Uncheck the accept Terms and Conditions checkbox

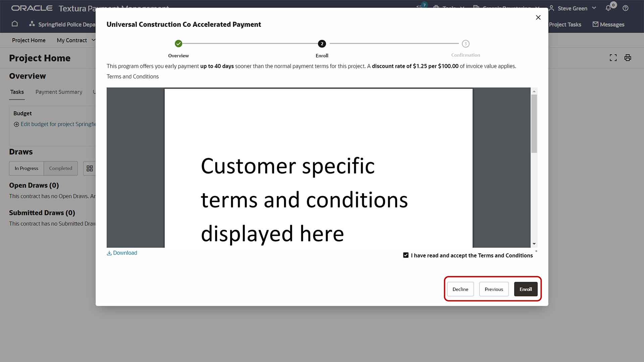[x=406, y=255]
